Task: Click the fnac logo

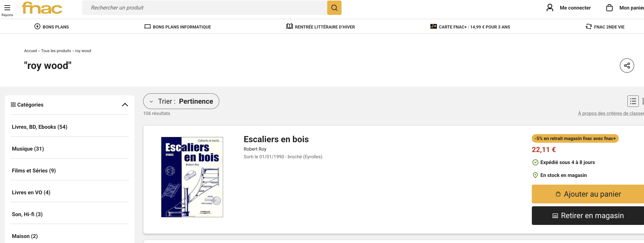Action: pos(42,8)
